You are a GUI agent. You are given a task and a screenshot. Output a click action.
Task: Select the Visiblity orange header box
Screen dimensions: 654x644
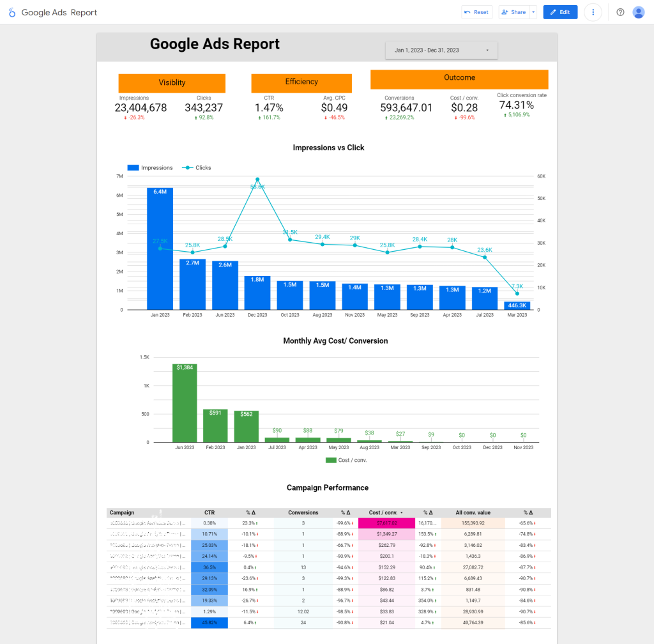172,83
